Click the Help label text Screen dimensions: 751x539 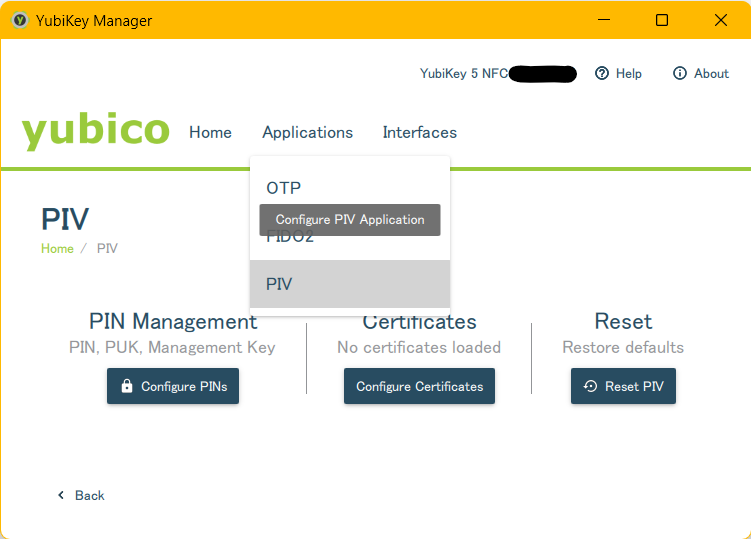click(x=628, y=73)
